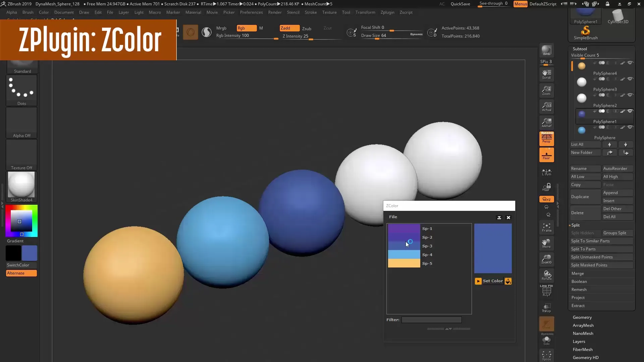Image resolution: width=644 pixels, height=362 pixels.
Task: Expand the NanoMesh section
Action: tap(583, 334)
